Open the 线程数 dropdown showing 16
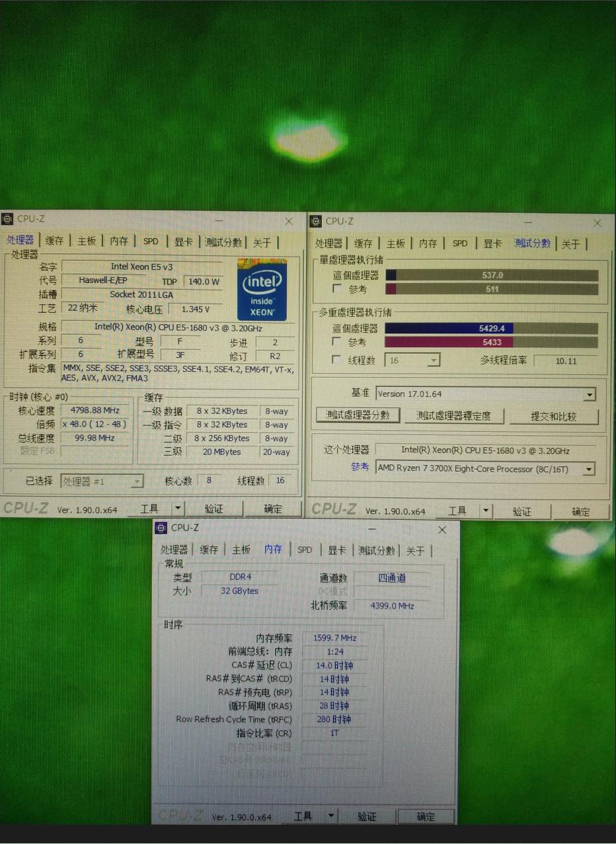The image size is (616, 844). pos(414,360)
